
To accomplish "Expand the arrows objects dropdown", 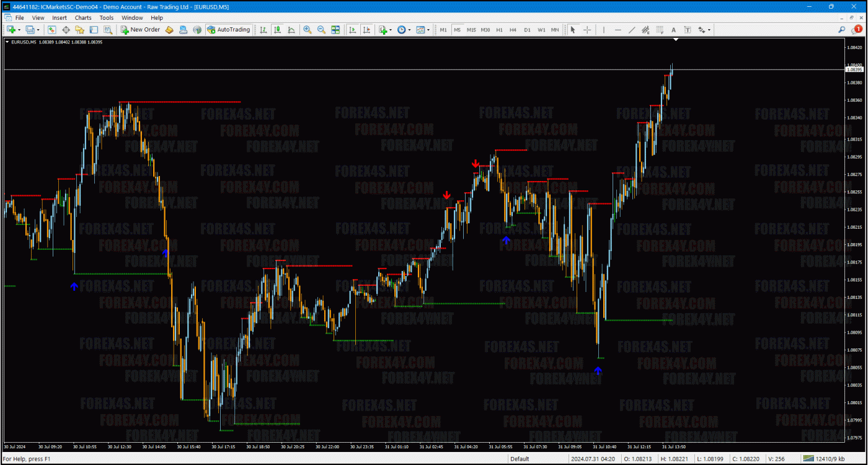I will point(704,30).
